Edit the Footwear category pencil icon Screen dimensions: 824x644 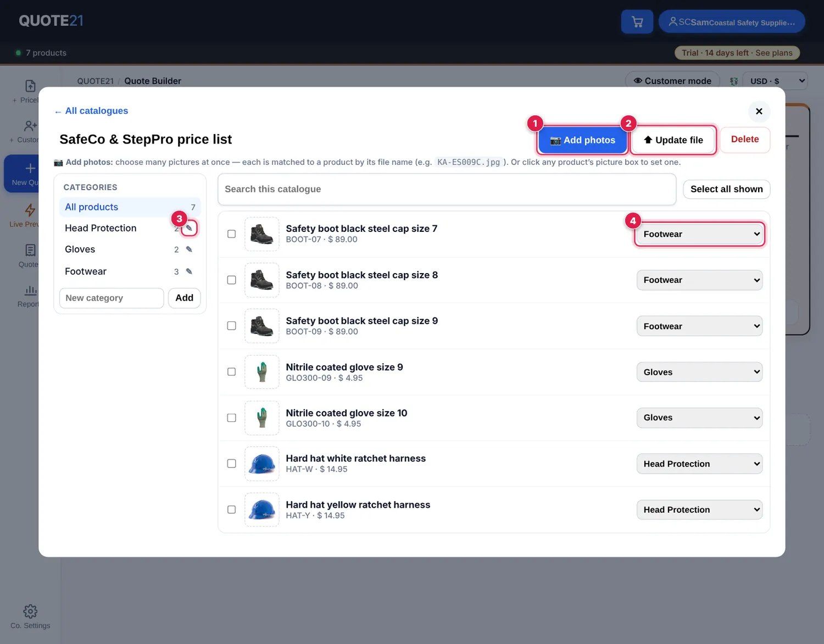click(x=189, y=271)
